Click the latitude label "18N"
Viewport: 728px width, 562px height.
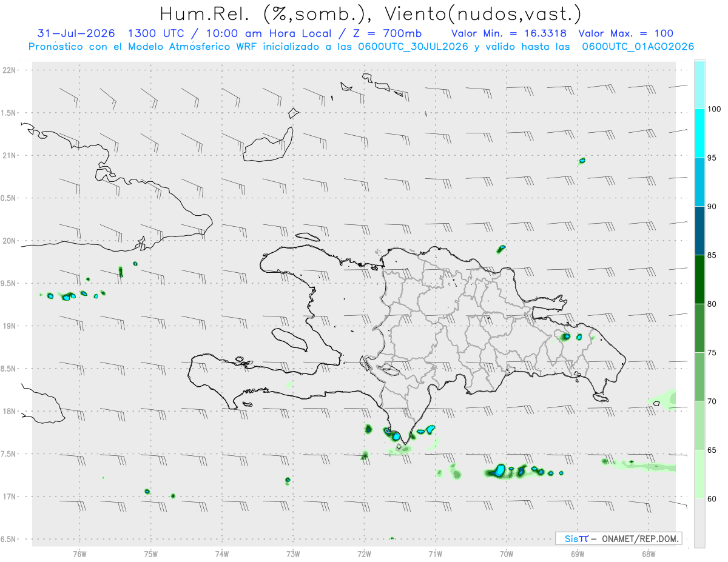pyautogui.click(x=9, y=411)
